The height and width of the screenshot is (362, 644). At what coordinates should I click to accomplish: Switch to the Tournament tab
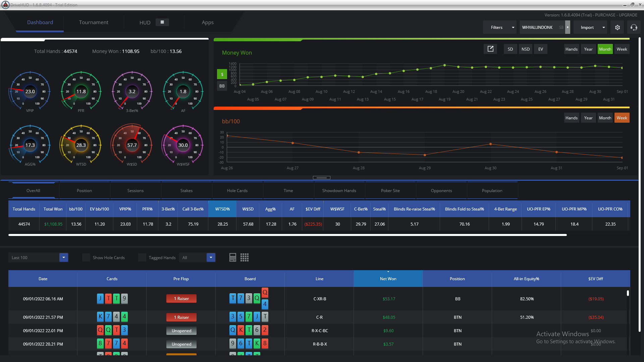94,22
